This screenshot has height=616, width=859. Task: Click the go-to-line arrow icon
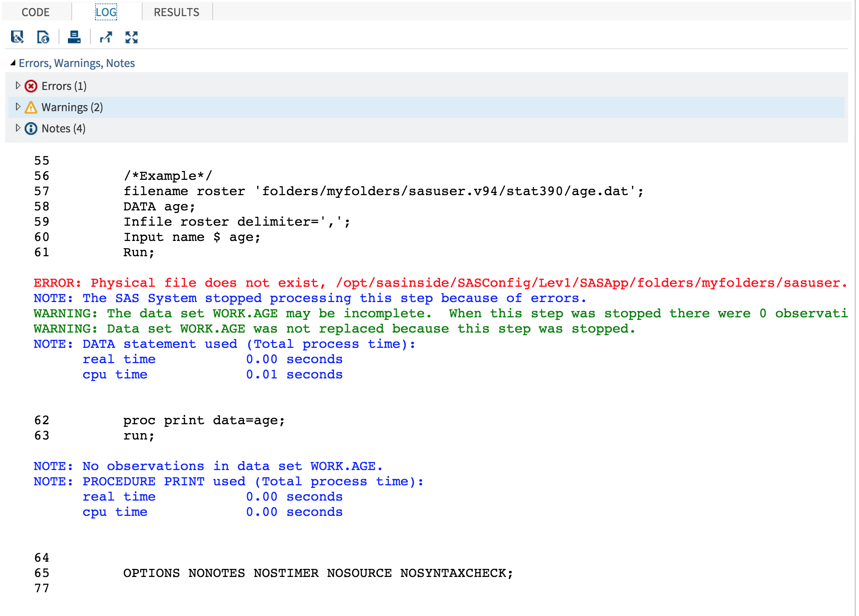tap(106, 37)
